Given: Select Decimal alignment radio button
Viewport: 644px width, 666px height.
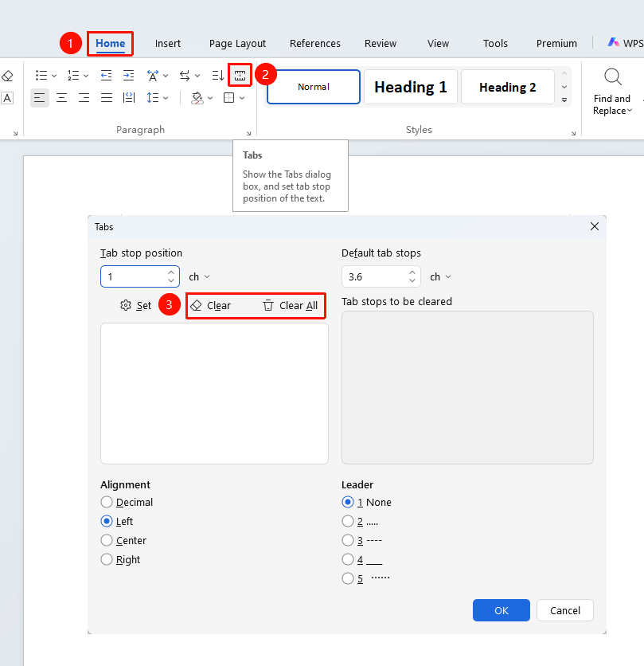Looking at the screenshot, I should [107, 502].
